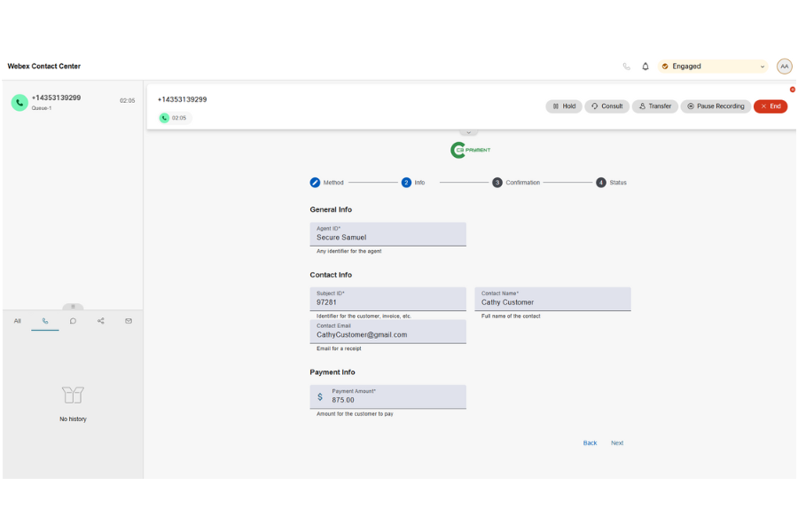The height and width of the screenshot is (532, 798).
Task: Show social interaction history tab
Action: [x=100, y=321]
